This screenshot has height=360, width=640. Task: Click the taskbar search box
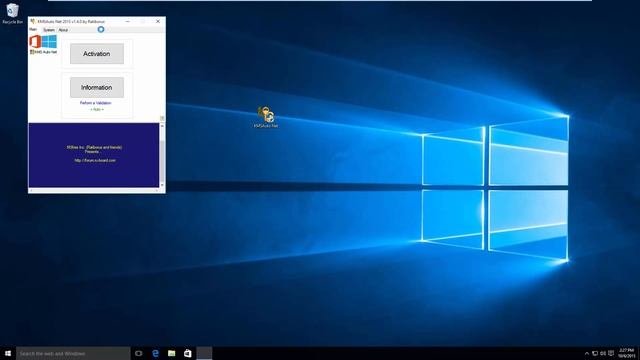click(x=73, y=353)
